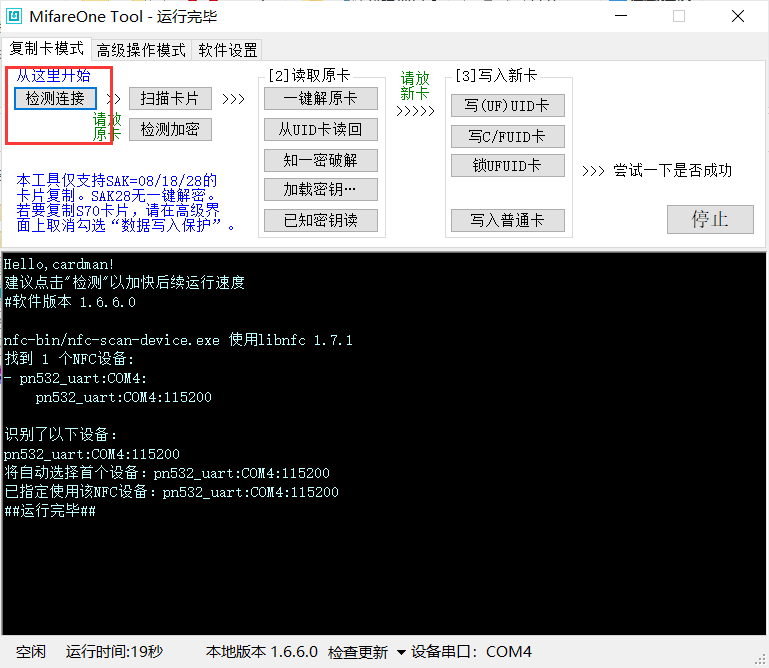Click the 检测连接 button

tap(55, 99)
